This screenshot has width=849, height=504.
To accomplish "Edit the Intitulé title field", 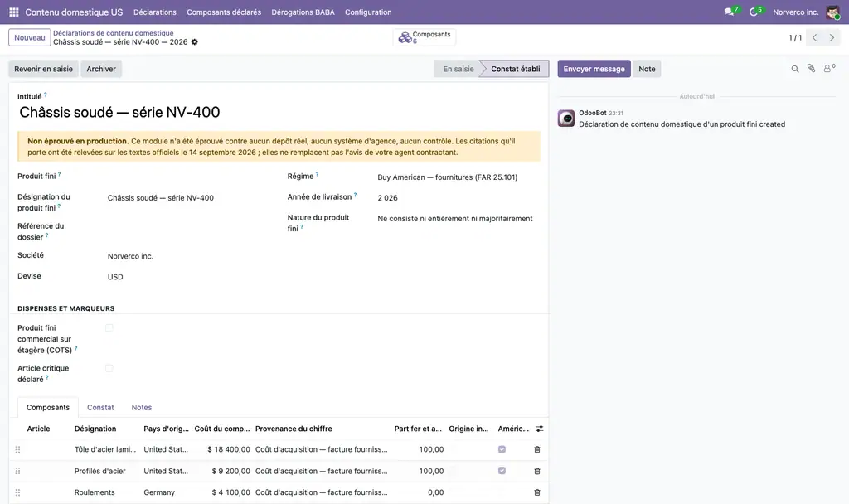I will (279, 113).
